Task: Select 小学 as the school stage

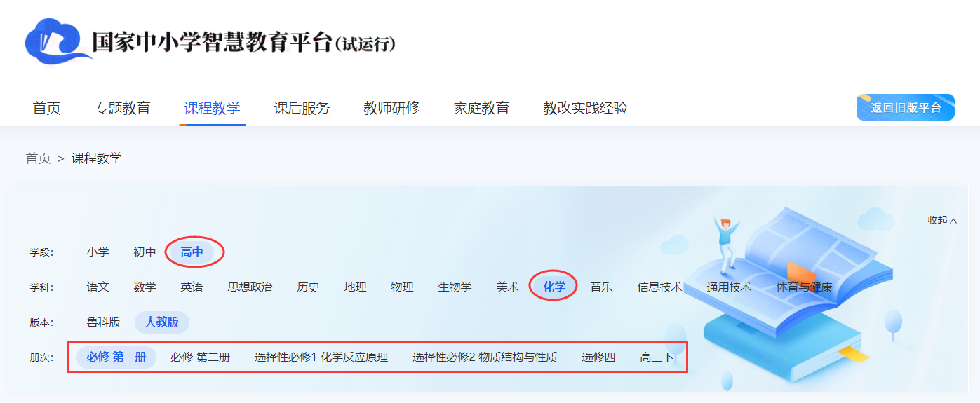Action: (x=98, y=252)
